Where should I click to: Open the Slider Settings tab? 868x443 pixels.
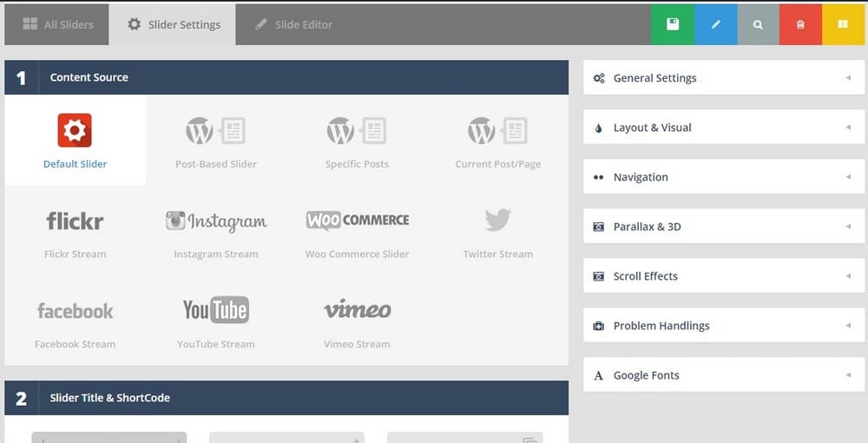[x=173, y=24]
